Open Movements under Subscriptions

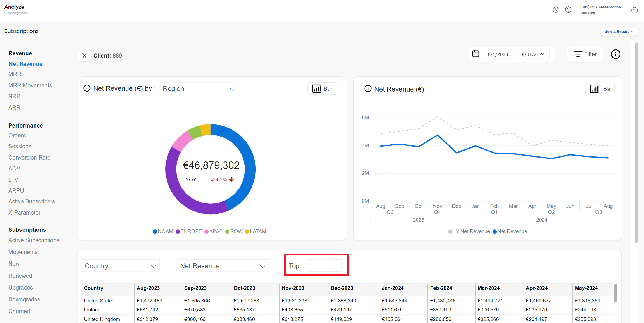[23, 252]
